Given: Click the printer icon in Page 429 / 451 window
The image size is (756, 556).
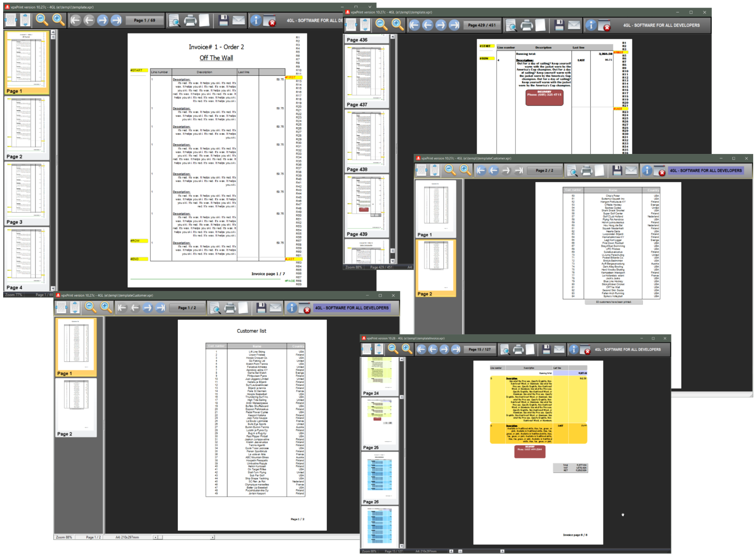Looking at the screenshot, I should (527, 25).
